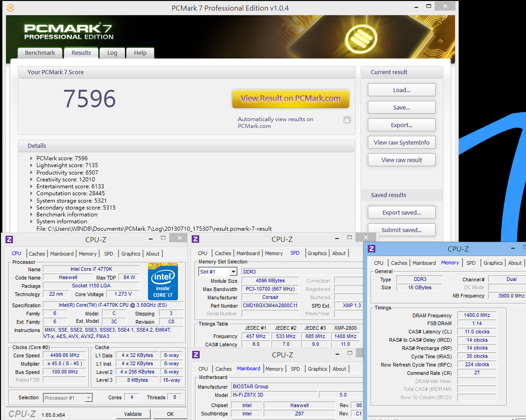Expand Creativity score: 12010 row
The width and height of the screenshot is (526, 420).
31,180
